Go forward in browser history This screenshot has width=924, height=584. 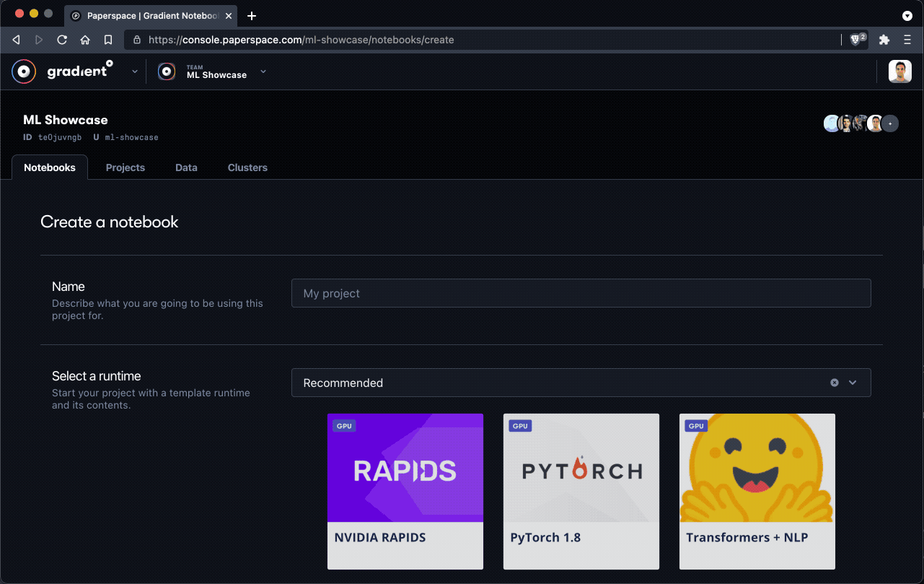[x=39, y=40]
